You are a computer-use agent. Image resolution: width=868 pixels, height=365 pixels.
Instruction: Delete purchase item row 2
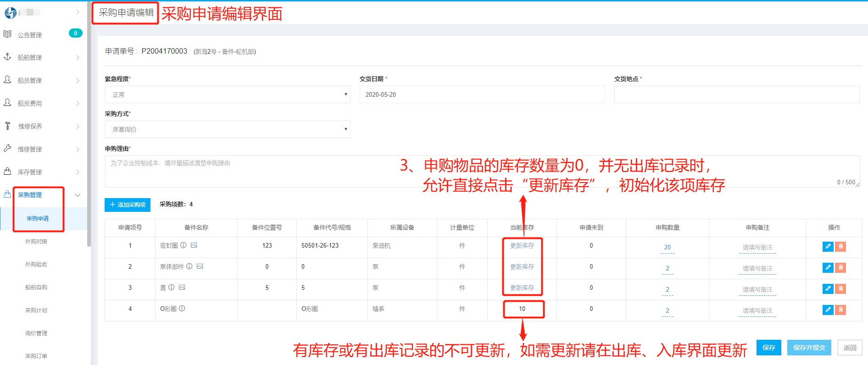click(840, 268)
